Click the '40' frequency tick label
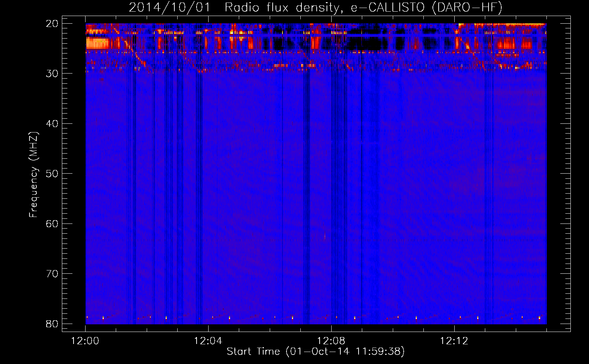This screenshot has height=364, width=589. (52, 124)
